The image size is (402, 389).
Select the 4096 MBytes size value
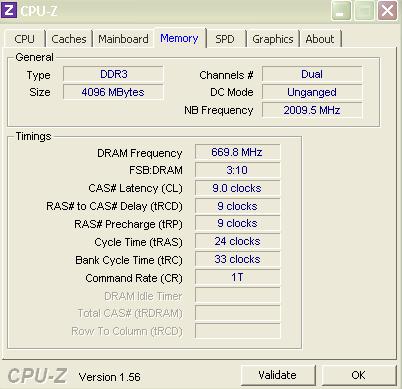click(113, 92)
